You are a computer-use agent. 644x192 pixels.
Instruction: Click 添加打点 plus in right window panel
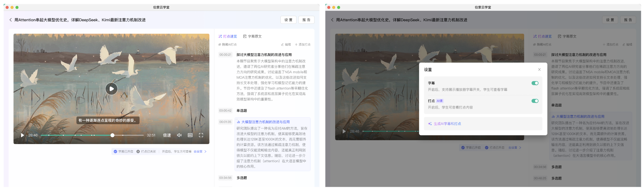610,45
